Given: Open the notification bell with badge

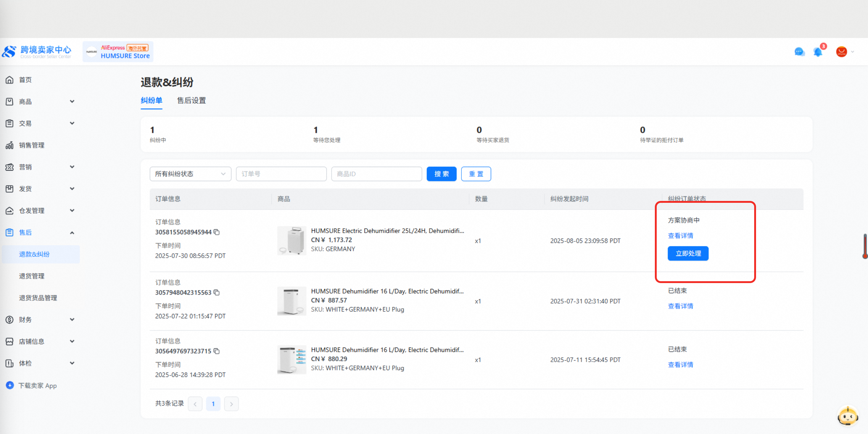Looking at the screenshot, I should tap(818, 52).
